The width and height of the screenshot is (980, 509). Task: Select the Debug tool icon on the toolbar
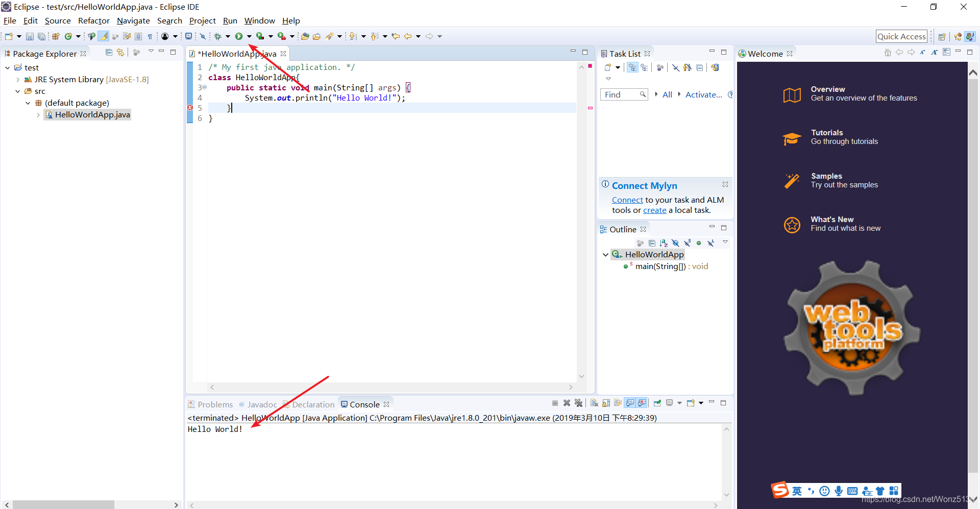(x=217, y=36)
